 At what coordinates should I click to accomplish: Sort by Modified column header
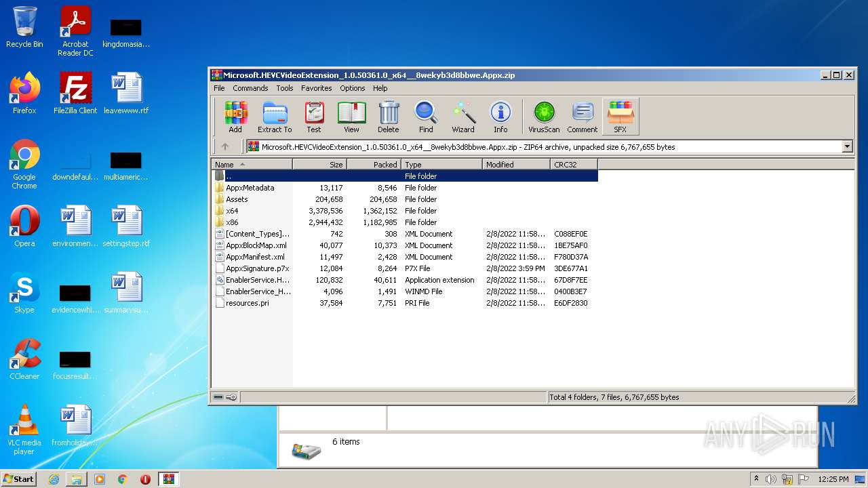[x=517, y=164]
